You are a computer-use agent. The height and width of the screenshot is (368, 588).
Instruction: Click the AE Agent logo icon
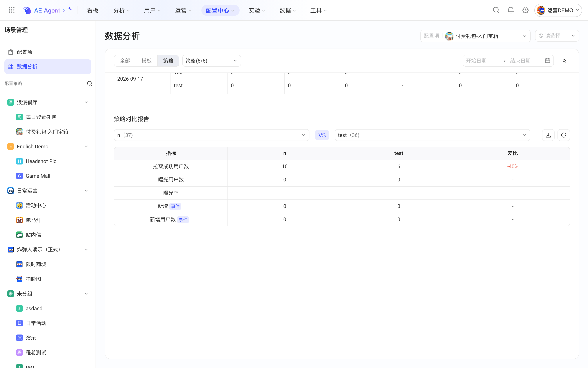(27, 10)
